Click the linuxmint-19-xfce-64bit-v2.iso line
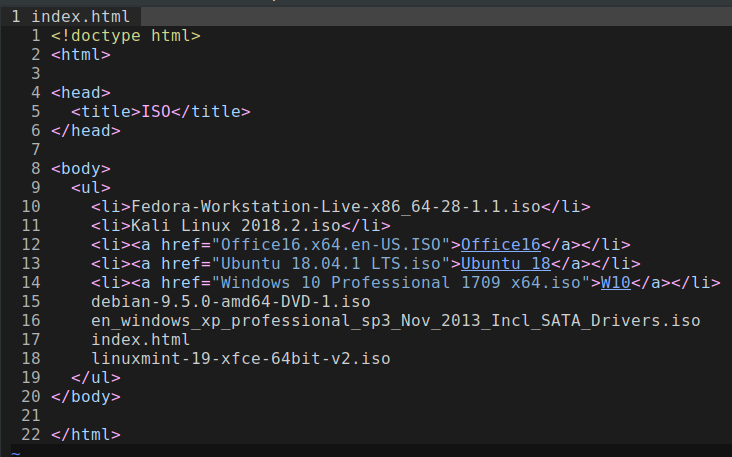 [240, 358]
